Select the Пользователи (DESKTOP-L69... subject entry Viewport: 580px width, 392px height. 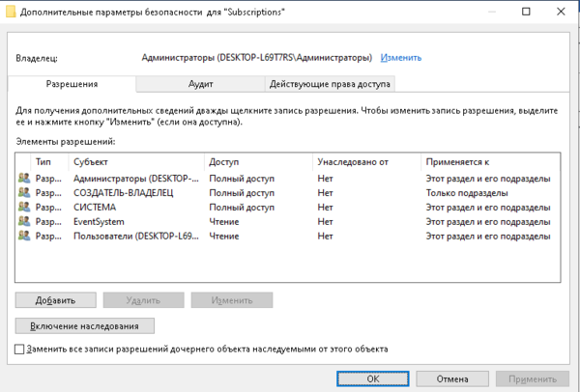pyautogui.click(x=136, y=237)
